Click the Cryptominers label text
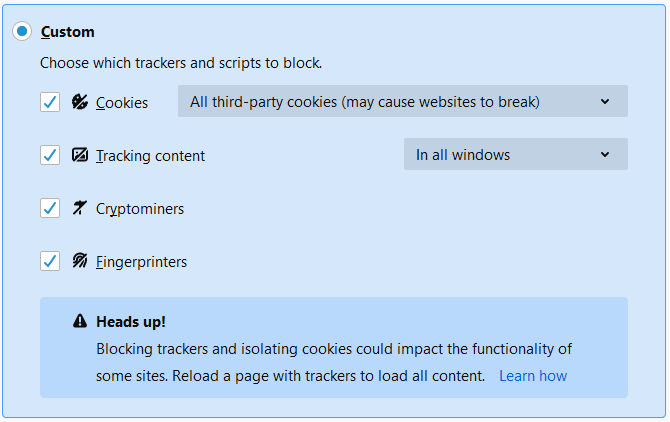This screenshot has height=422, width=670. [140, 209]
